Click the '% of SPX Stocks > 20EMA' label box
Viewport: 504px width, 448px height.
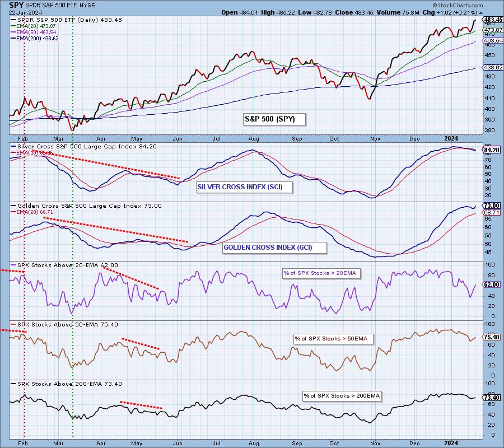(x=321, y=273)
